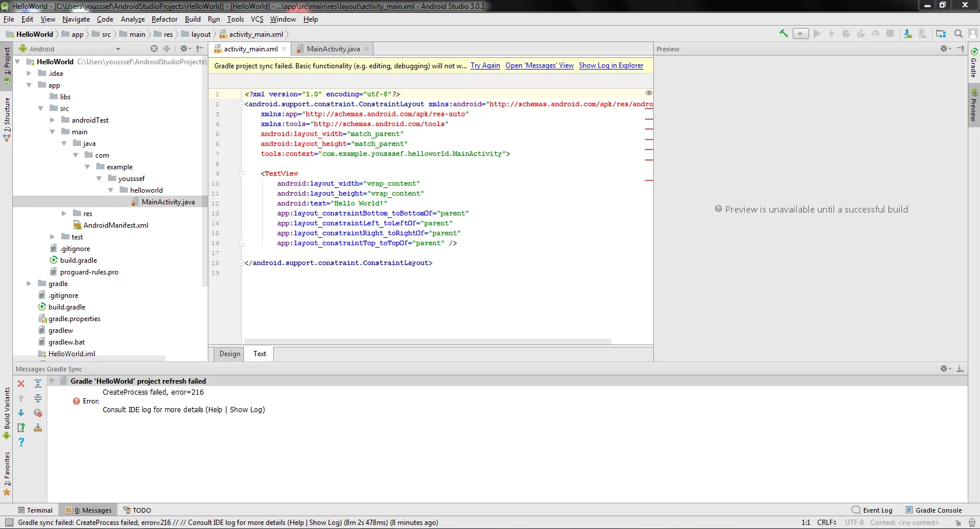
Task: Switch to the MainActivity.java editor tab
Action: click(x=333, y=49)
